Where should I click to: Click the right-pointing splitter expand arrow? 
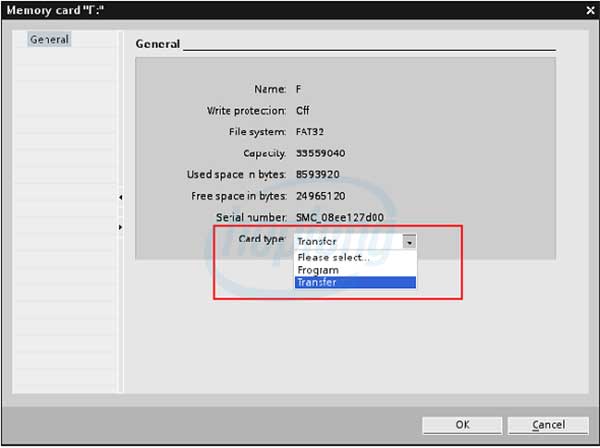point(120,228)
